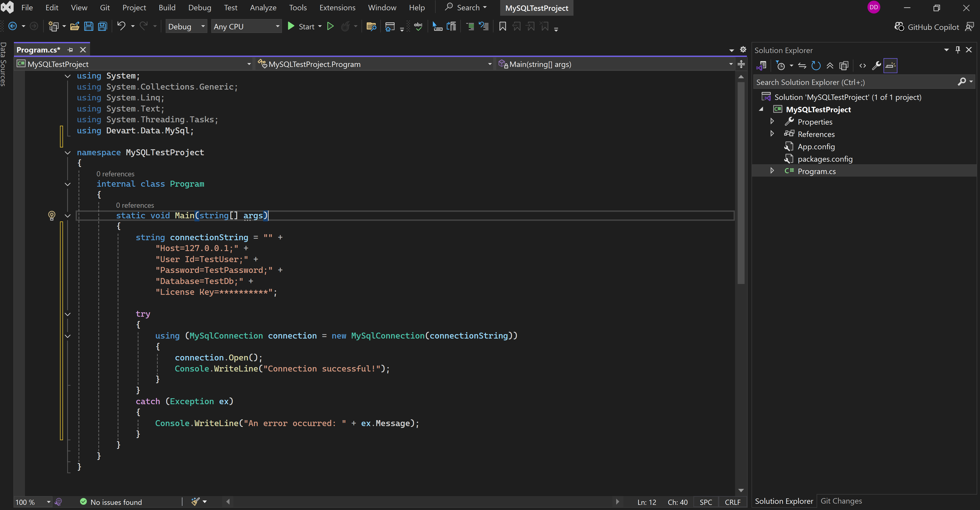Screen dimensions: 980x510
Task: Expand the References node
Action: tap(772, 134)
